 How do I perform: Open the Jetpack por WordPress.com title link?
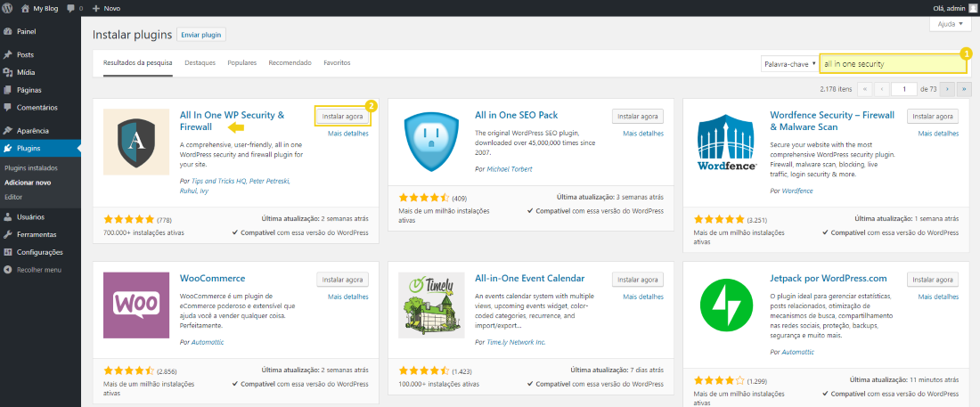point(829,278)
